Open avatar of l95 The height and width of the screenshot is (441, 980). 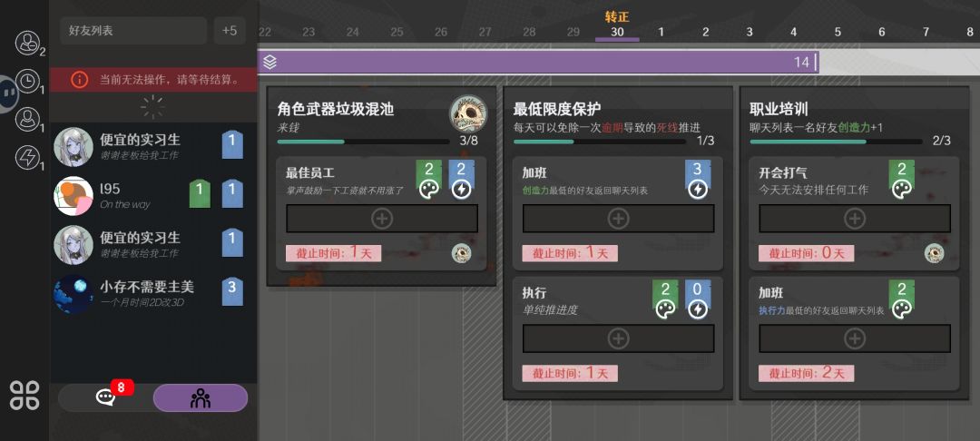pyautogui.click(x=73, y=196)
